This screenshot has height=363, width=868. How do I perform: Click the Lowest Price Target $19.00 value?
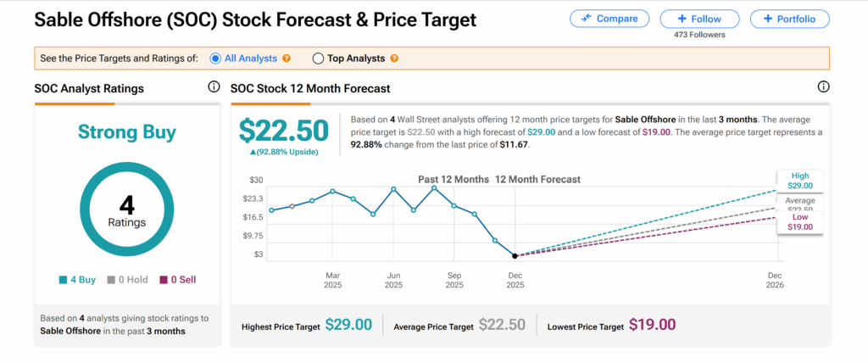(x=652, y=325)
